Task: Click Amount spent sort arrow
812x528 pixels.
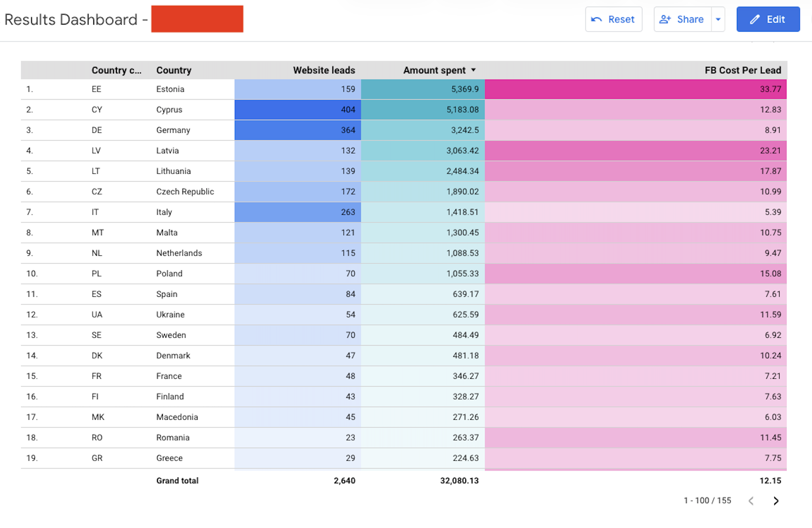Action: click(x=473, y=70)
